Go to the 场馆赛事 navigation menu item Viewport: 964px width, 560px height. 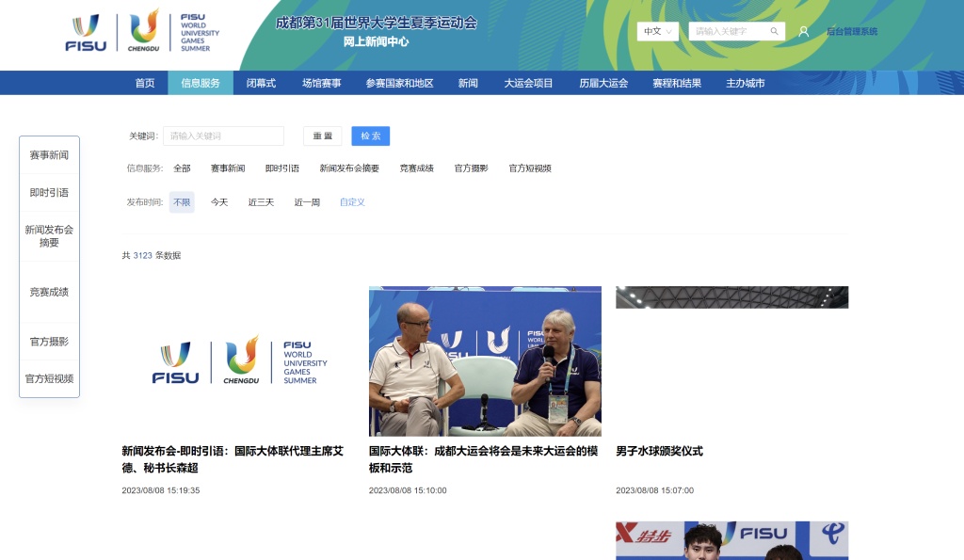point(322,83)
